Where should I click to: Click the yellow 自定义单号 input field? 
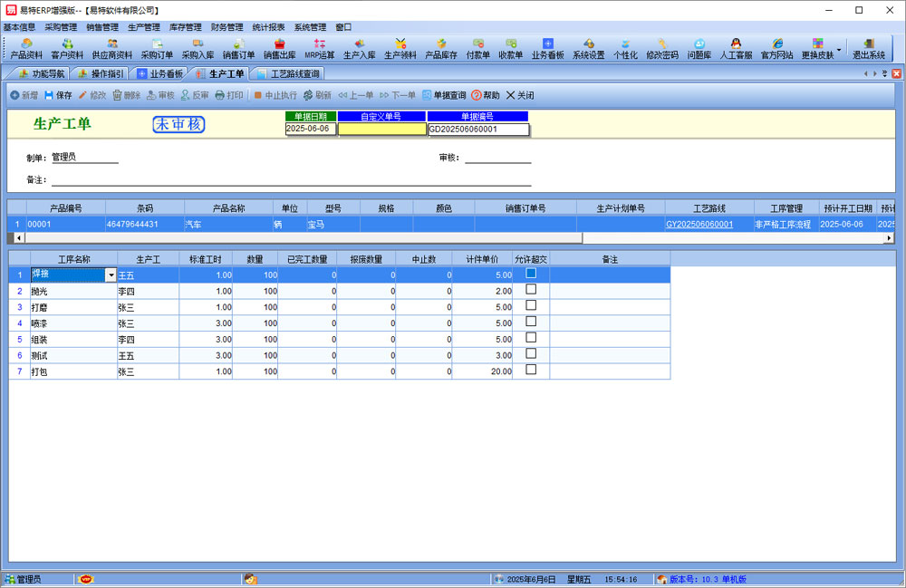pyautogui.click(x=381, y=130)
